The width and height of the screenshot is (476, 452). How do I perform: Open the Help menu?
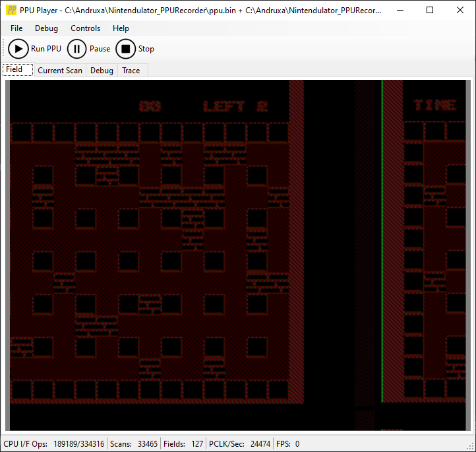coord(121,28)
